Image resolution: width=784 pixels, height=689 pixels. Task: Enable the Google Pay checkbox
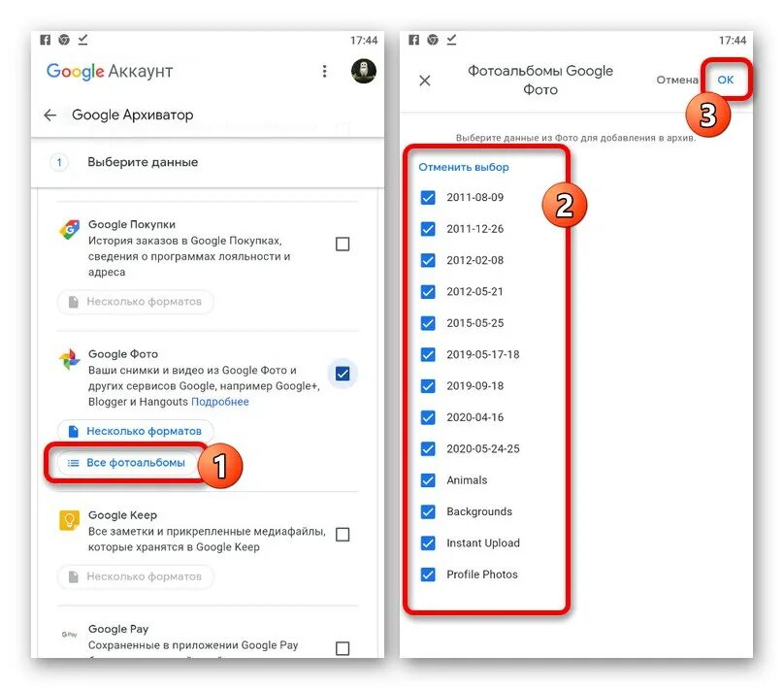click(x=343, y=648)
